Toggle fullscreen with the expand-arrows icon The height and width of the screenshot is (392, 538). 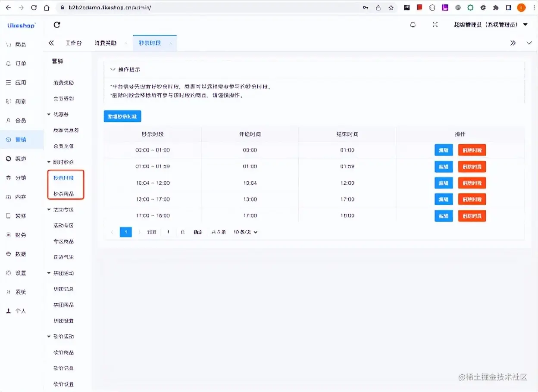coord(435,25)
